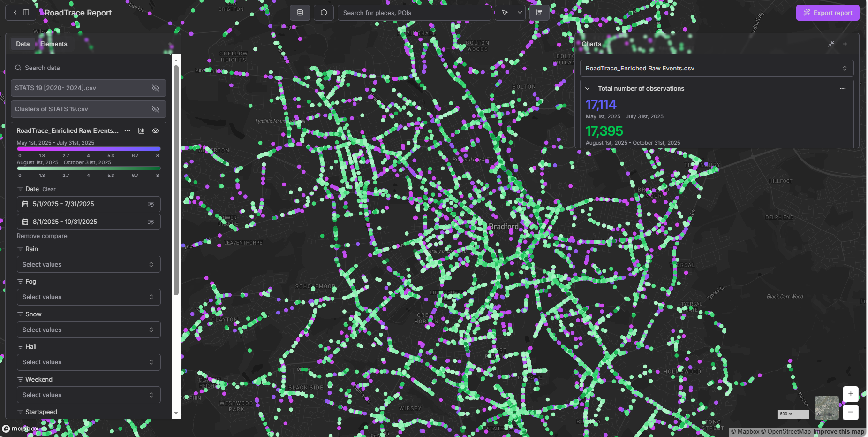Open Total number of observations options menu

843,88
